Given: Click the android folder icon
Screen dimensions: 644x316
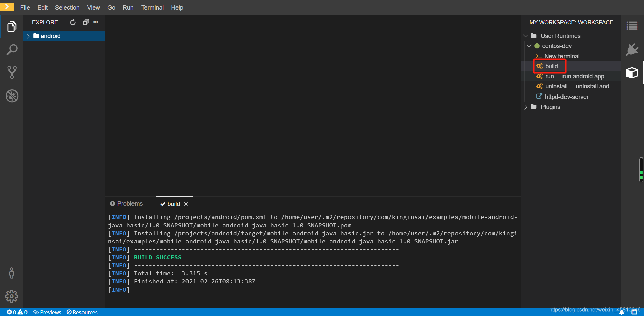Looking at the screenshot, I should (x=36, y=36).
